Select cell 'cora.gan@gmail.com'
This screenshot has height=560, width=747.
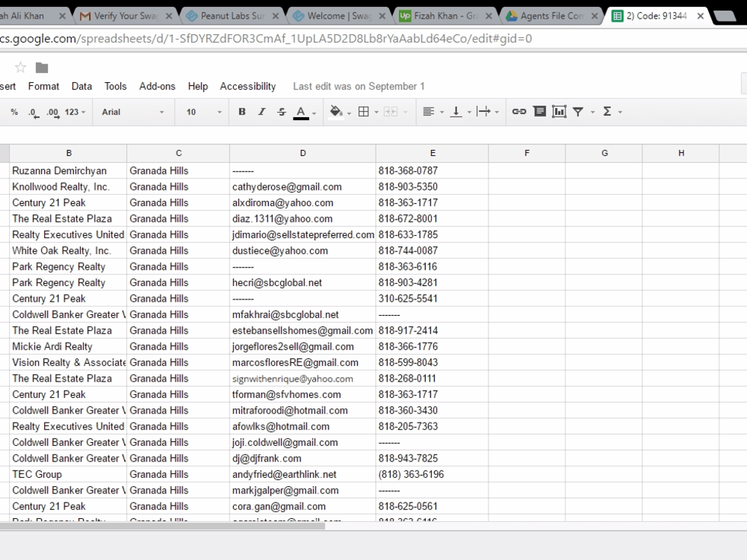click(303, 506)
